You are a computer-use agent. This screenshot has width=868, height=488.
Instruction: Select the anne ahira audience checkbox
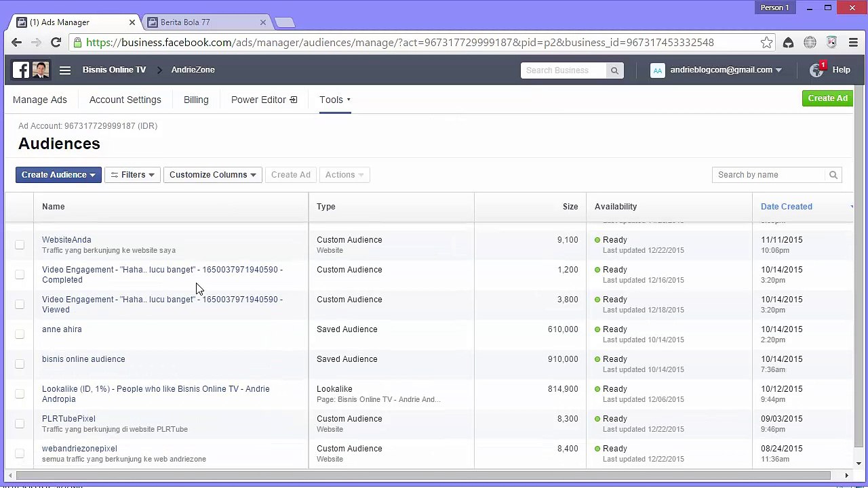20,334
